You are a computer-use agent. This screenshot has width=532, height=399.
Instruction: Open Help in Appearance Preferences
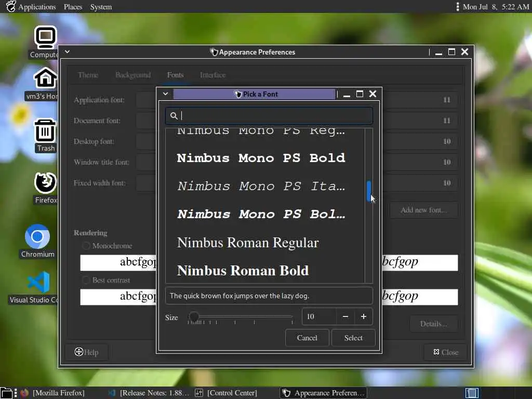tap(87, 352)
